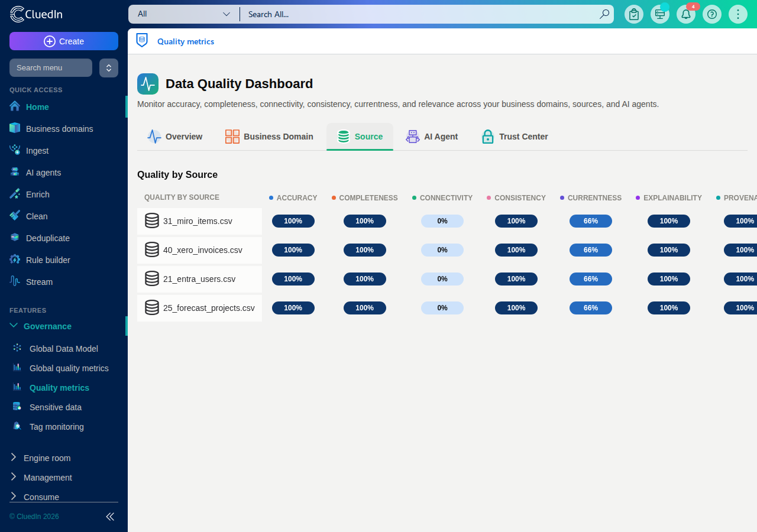Click the Ingest sidebar icon
Image resolution: width=757 pixels, height=532 pixels.
coord(15,150)
